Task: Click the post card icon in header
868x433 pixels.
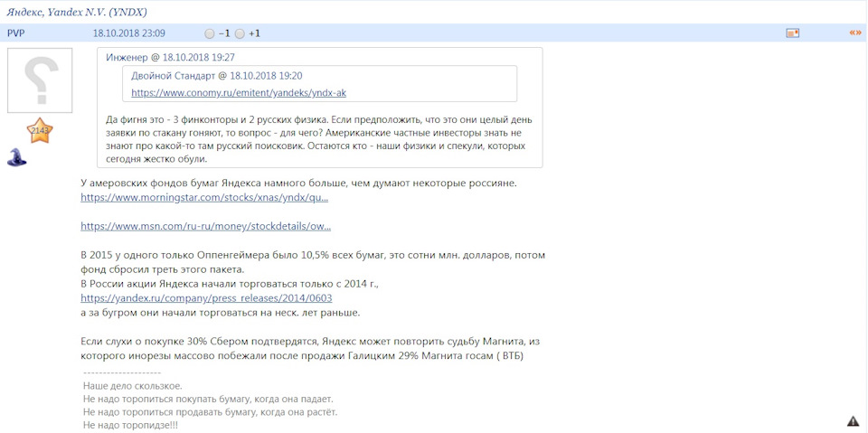Action: [x=793, y=33]
